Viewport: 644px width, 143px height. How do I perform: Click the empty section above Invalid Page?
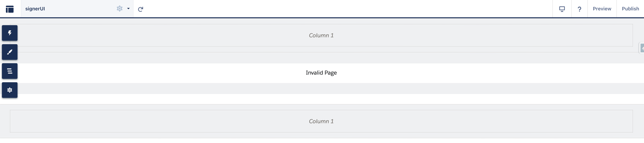(x=321, y=58)
